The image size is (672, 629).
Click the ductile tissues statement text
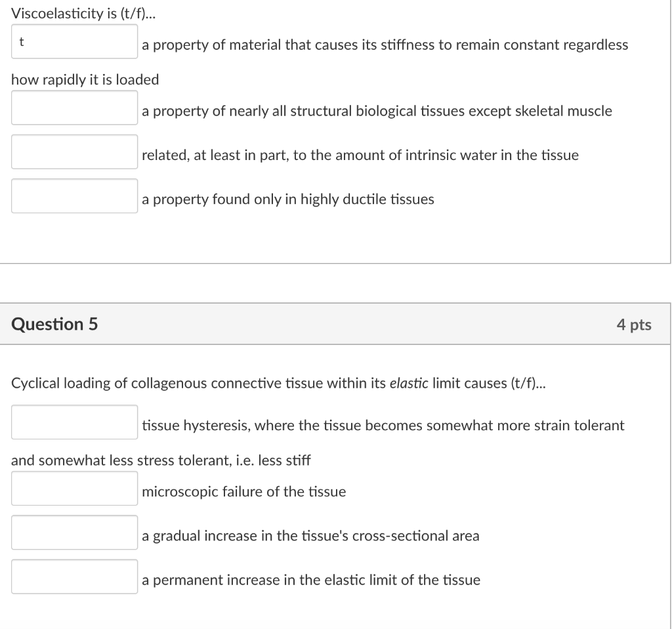coord(287,199)
